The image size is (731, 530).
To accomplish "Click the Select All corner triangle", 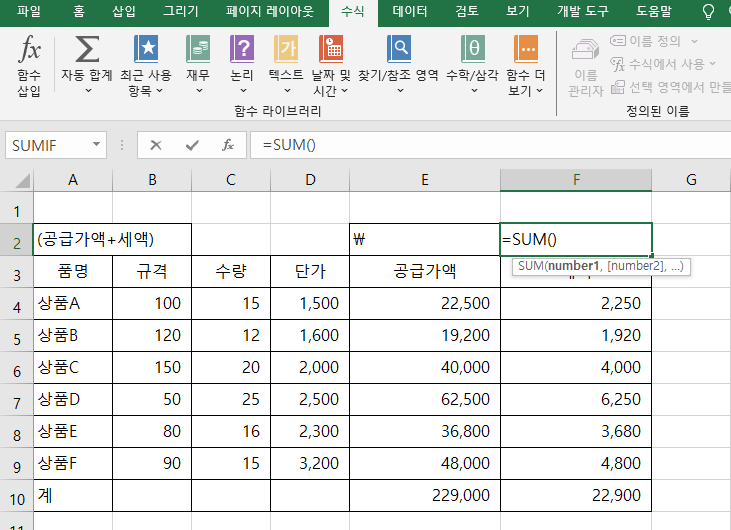I will (22, 180).
